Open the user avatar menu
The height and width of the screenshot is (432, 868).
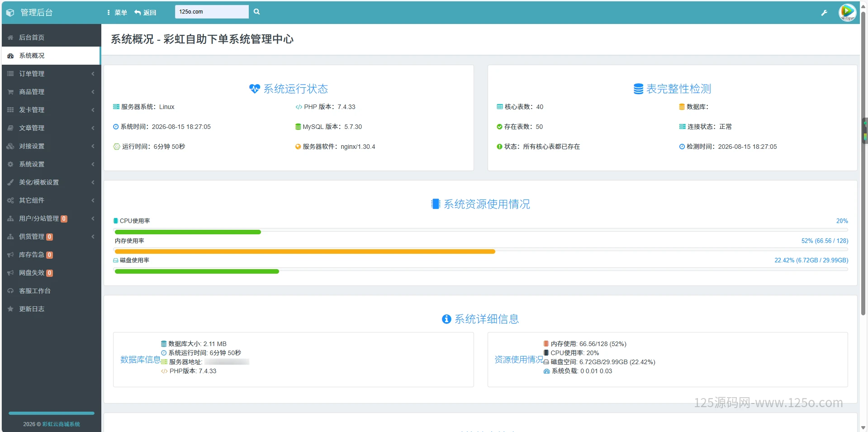tap(847, 12)
